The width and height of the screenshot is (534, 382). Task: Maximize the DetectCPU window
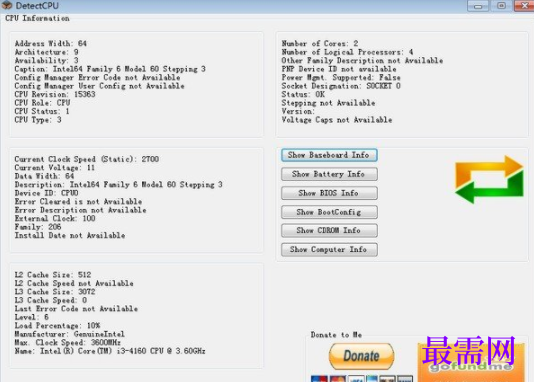(501, 6)
